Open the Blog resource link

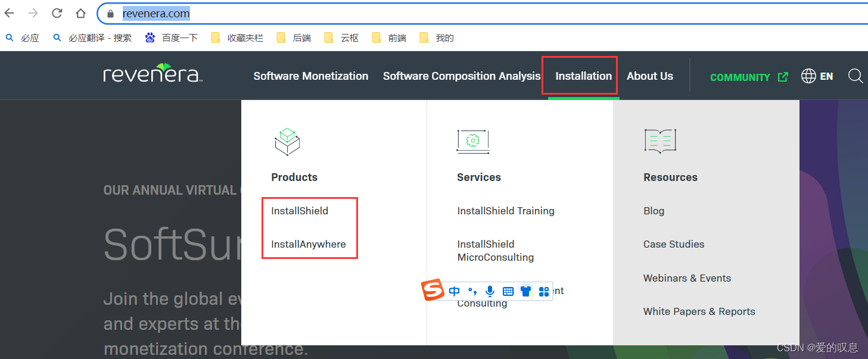tap(654, 211)
